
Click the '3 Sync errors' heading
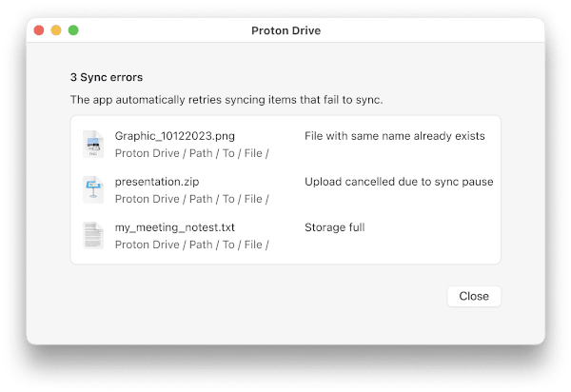pyautogui.click(x=107, y=77)
